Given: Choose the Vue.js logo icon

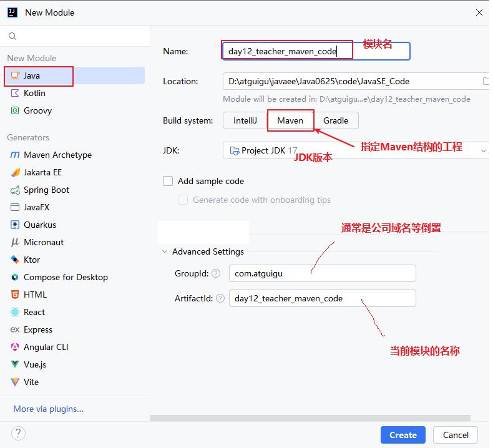Looking at the screenshot, I should (x=15, y=364).
